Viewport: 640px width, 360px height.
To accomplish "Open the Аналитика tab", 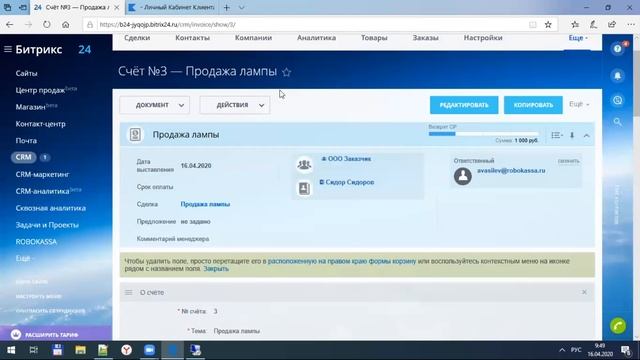I will (316, 38).
